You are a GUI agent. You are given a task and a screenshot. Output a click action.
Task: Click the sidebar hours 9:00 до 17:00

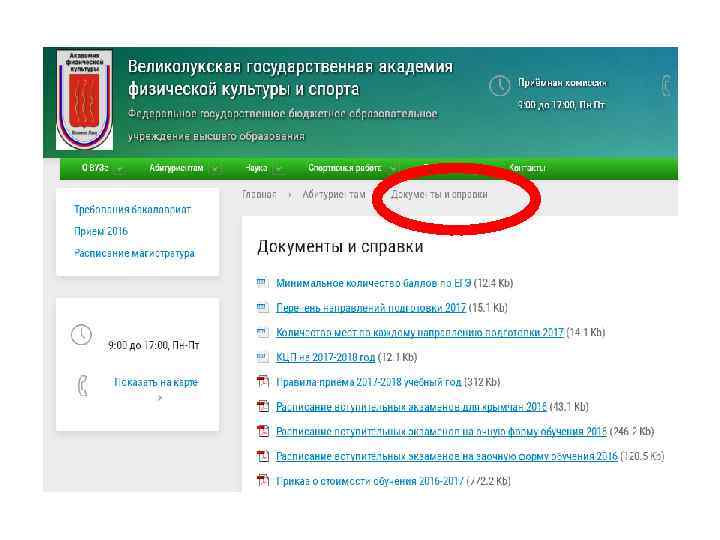pyautogui.click(x=153, y=345)
